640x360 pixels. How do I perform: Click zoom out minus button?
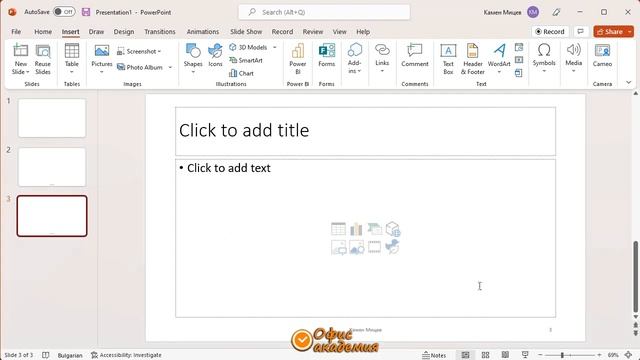tap(540, 355)
